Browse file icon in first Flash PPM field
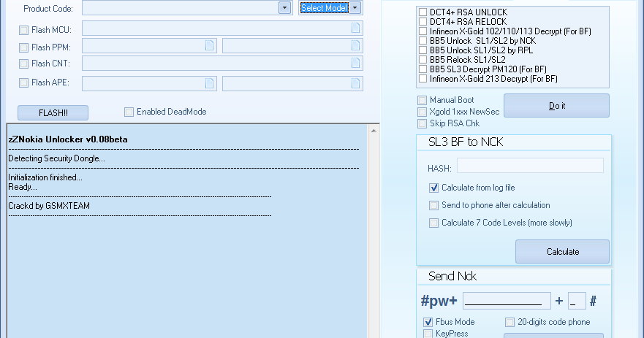This screenshot has width=644, height=338. [x=209, y=45]
